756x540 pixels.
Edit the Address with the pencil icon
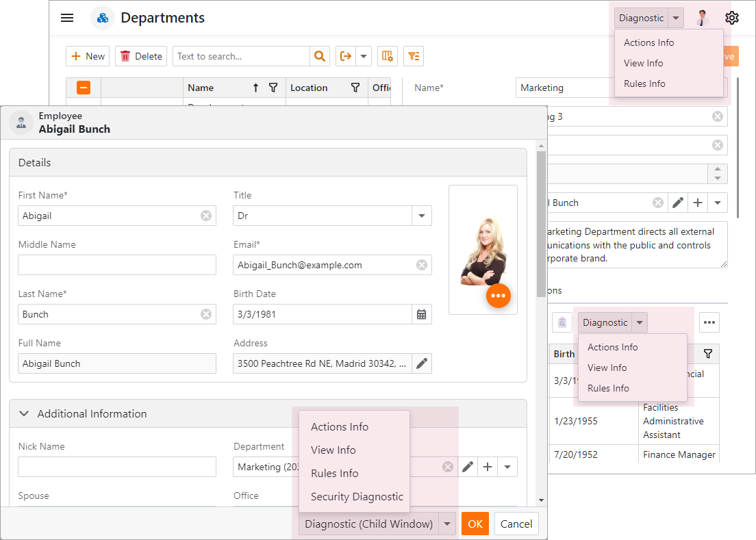(421, 363)
